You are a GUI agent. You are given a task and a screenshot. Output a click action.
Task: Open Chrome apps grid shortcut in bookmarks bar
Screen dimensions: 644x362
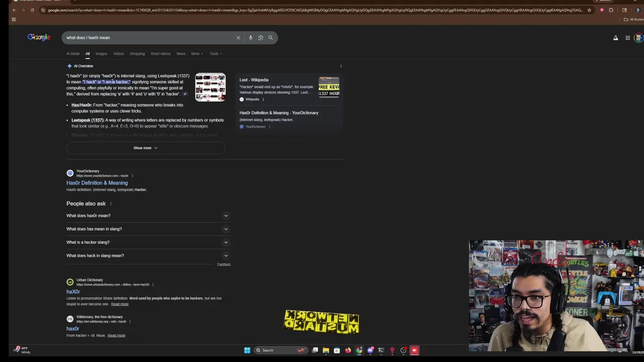point(14,20)
